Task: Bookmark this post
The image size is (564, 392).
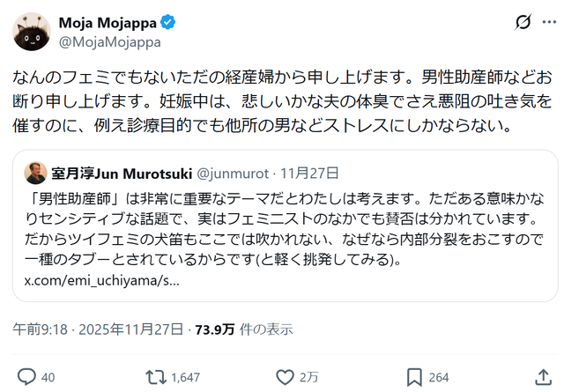Action: 414,377
